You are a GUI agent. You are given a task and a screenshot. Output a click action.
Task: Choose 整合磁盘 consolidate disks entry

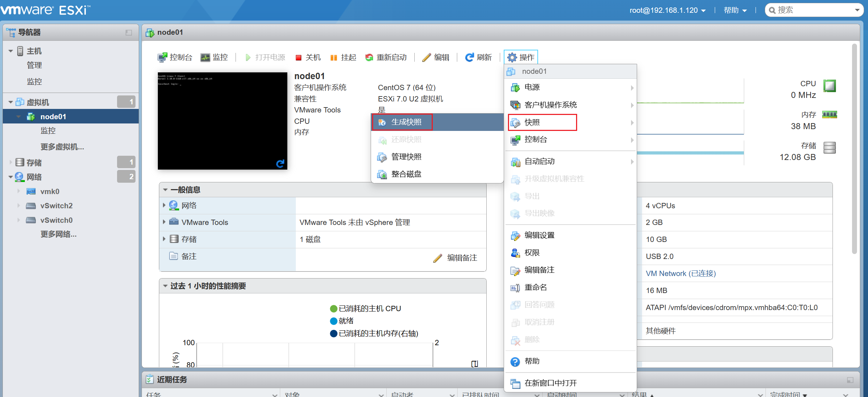point(437,174)
